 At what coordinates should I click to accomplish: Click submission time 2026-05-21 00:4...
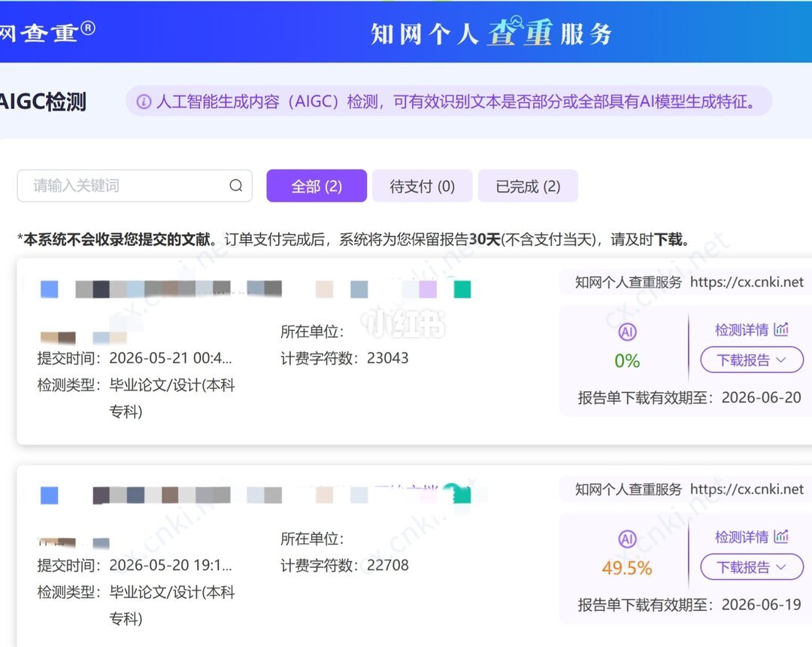[x=171, y=358]
